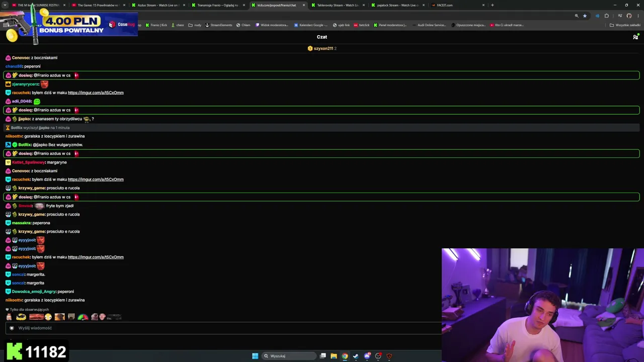Click username massakra
644x362 pixels.
tap(22, 223)
